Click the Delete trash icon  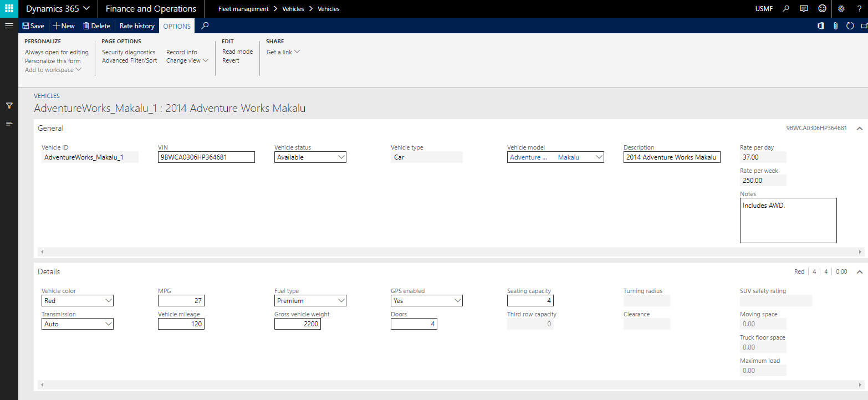click(86, 26)
